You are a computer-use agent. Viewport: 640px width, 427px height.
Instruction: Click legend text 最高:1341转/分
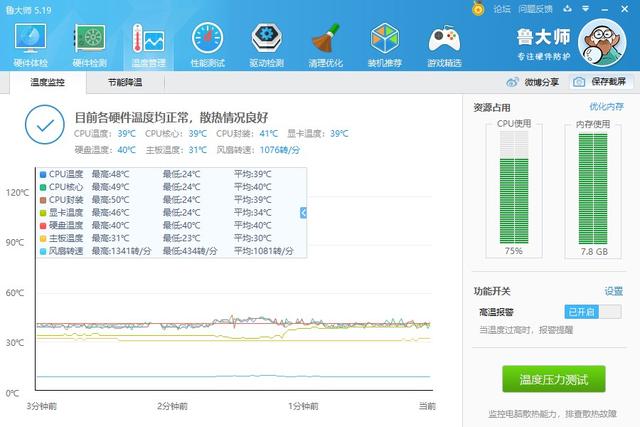(x=121, y=251)
